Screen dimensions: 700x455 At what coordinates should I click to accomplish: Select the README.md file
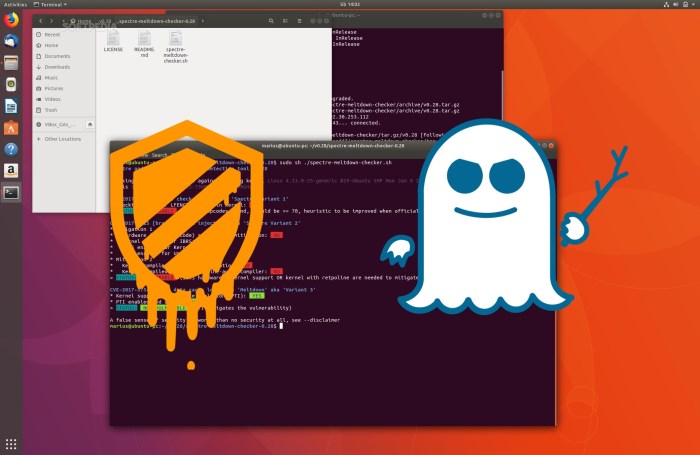click(144, 44)
